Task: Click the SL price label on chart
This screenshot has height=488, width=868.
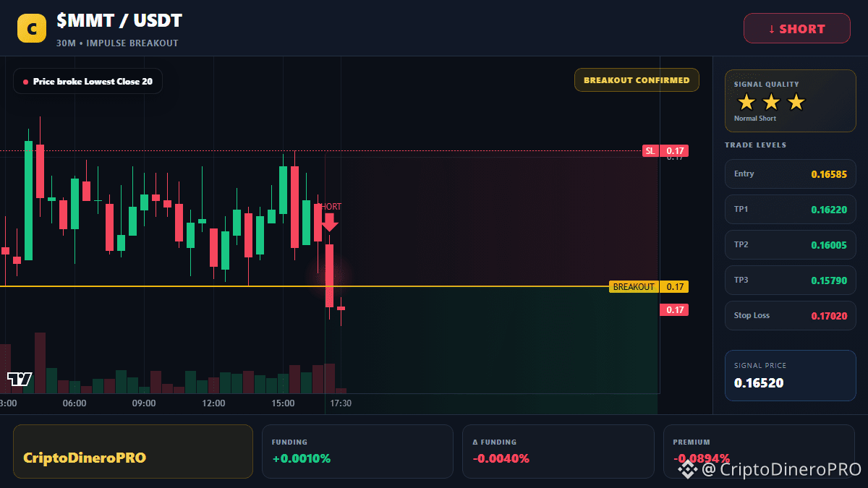Action: (665, 151)
